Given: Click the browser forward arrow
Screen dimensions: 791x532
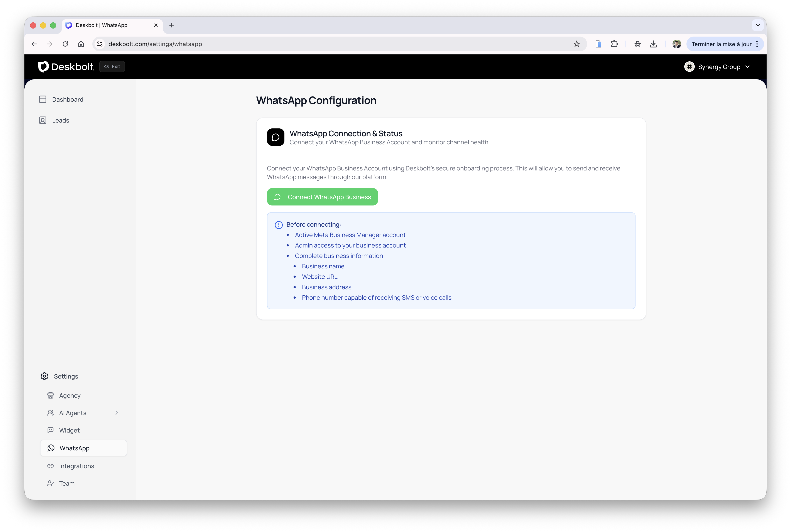Looking at the screenshot, I should point(50,44).
